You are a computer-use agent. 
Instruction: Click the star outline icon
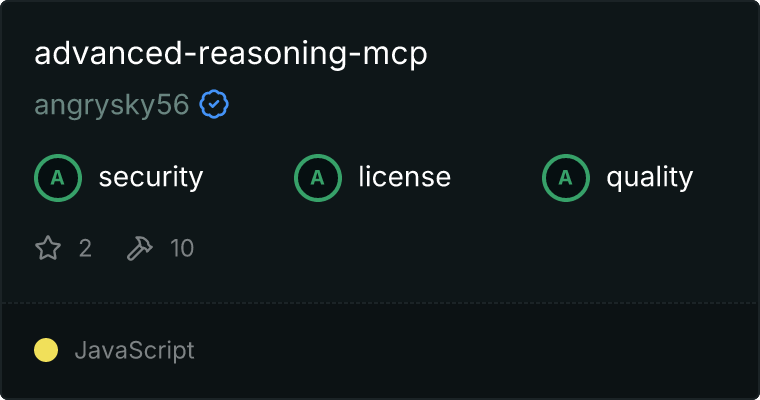tap(48, 248)
